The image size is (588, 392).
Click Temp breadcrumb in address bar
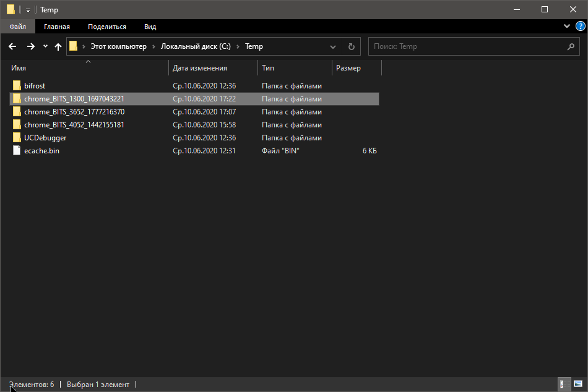[254, 46]
